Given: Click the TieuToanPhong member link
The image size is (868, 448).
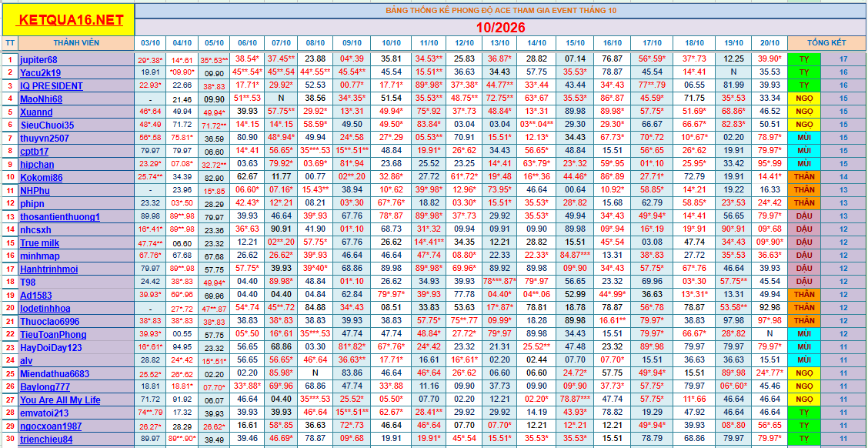Looking at the screenshot, I should coord(53,335).
